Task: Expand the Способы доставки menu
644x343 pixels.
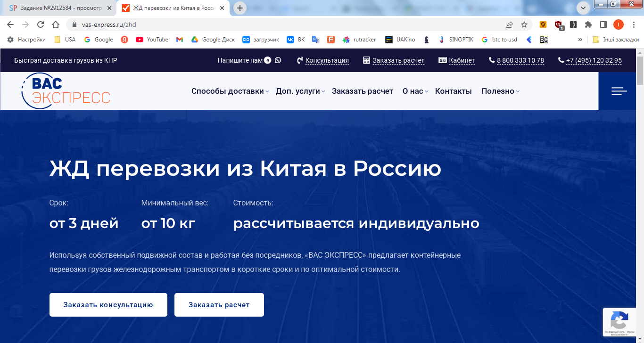Action: 230,91
